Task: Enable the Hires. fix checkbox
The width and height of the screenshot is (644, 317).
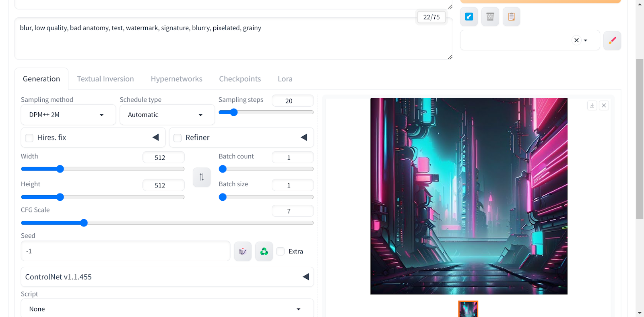Action: 29,138
